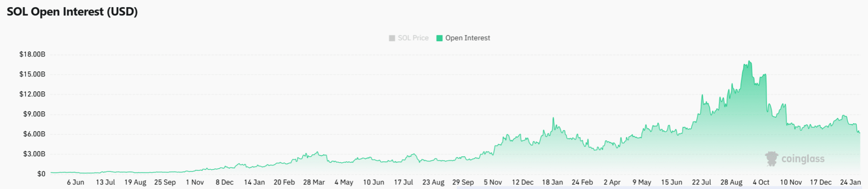This screenshot has width=868, height=189.
Task: Click the $12.00B y-axis label
Action: [32, 94]
